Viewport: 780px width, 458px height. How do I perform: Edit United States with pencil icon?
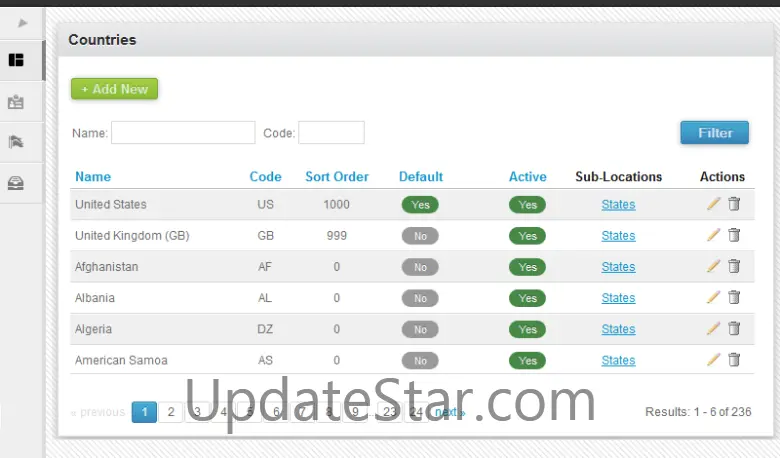coord(713,204)
